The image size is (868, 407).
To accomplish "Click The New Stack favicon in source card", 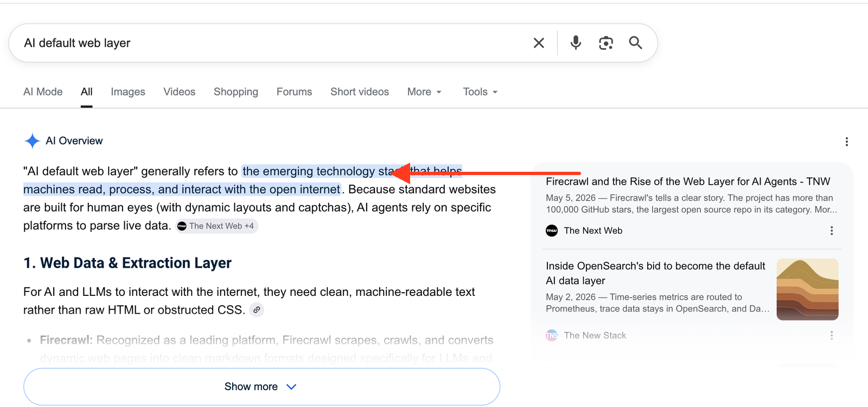I will point(552,335).
